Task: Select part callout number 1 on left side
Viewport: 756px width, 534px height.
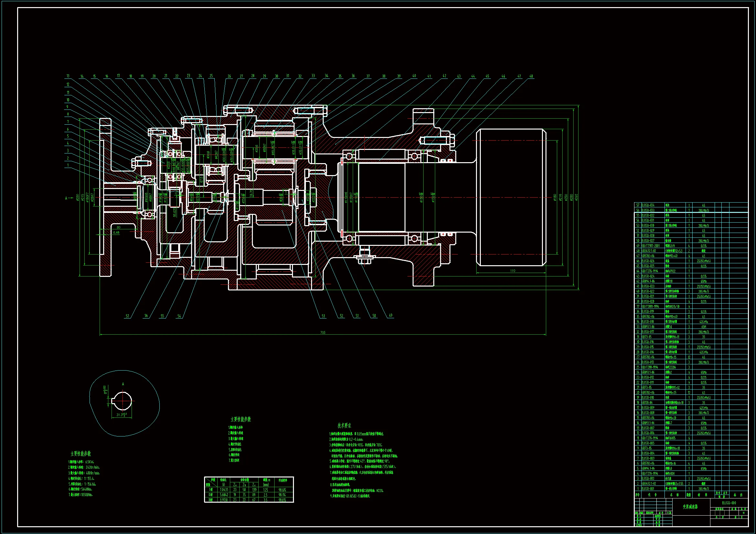Action: [68, 165]
